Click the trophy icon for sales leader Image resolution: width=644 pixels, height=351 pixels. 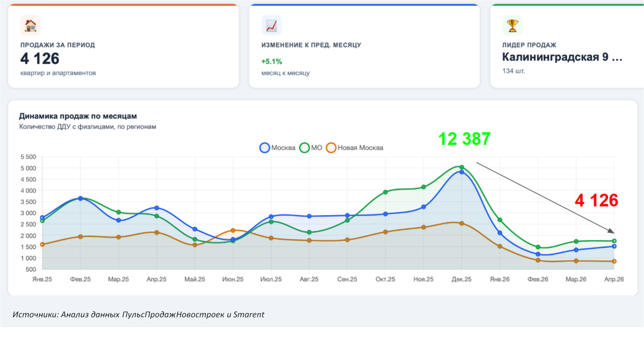513,25
